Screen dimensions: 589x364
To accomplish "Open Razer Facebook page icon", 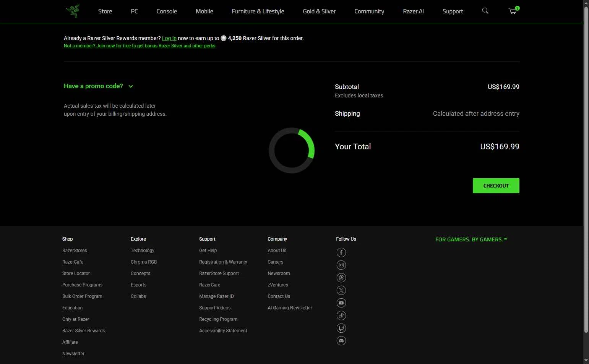I will click(341, 252).
